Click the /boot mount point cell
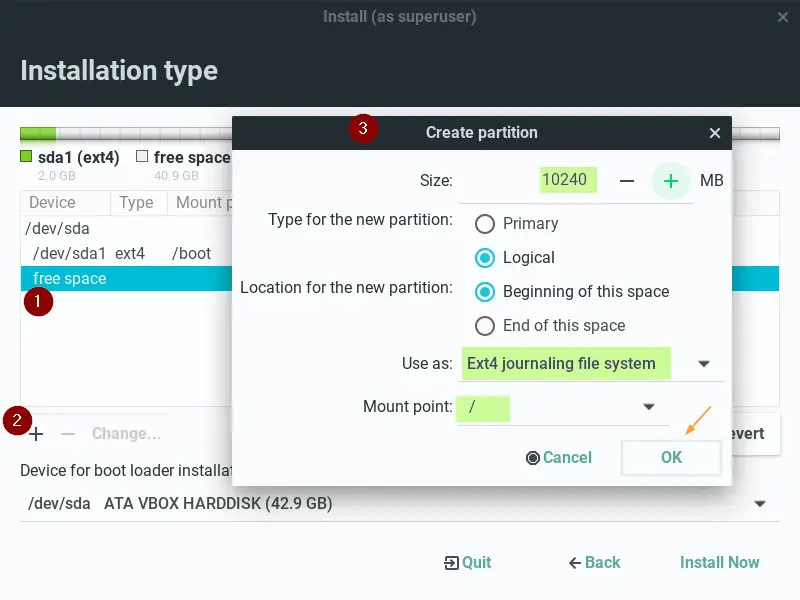This screenshot has width=800, height=600. point(191,254)
